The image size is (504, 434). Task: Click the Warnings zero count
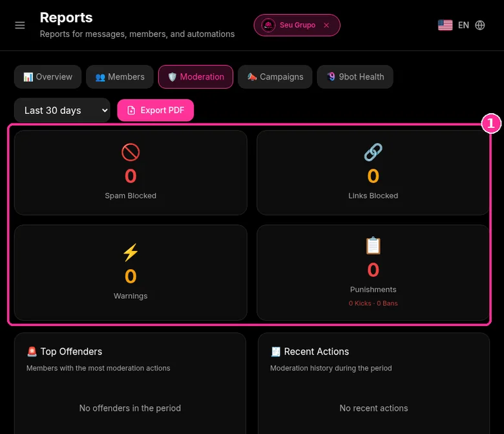tap(131, 276)
